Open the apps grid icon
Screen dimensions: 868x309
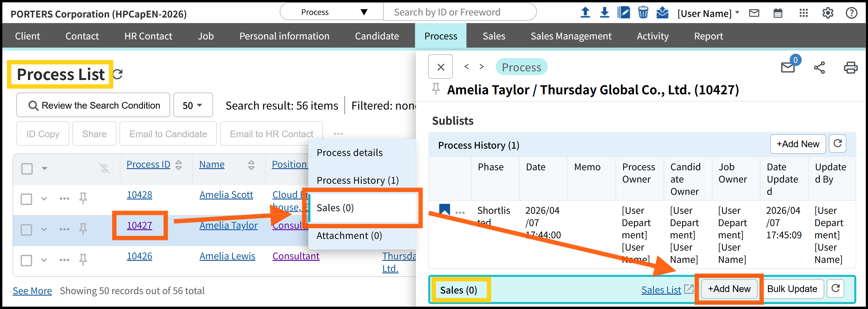click(x=803, y=13)
